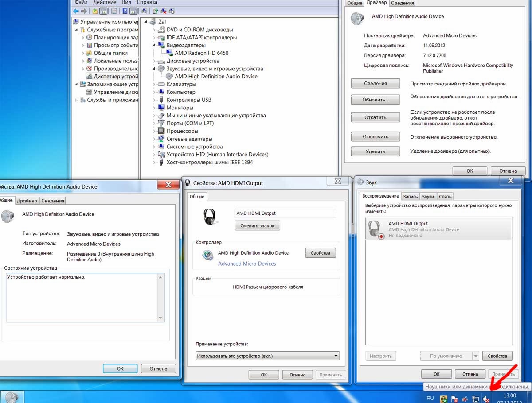Collapse the Видеоадаптеры node
The image size is (532, 403).
coord(154,45)
